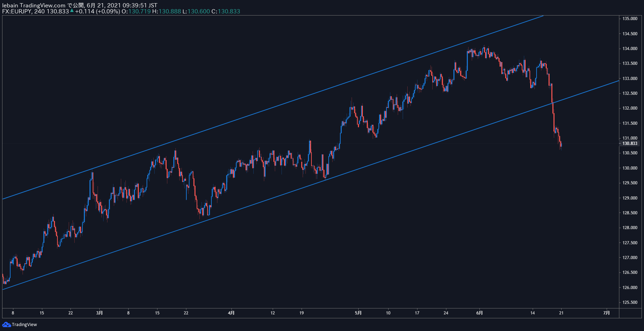644x331 pixels.
Task: Click the lebain TradingView.com header text
Action: 34,5
